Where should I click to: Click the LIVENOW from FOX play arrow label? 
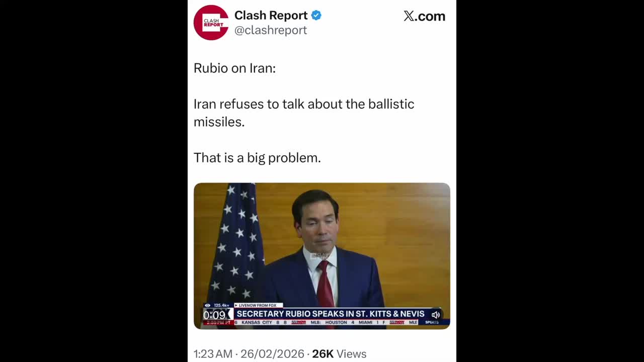coord(259,305)
